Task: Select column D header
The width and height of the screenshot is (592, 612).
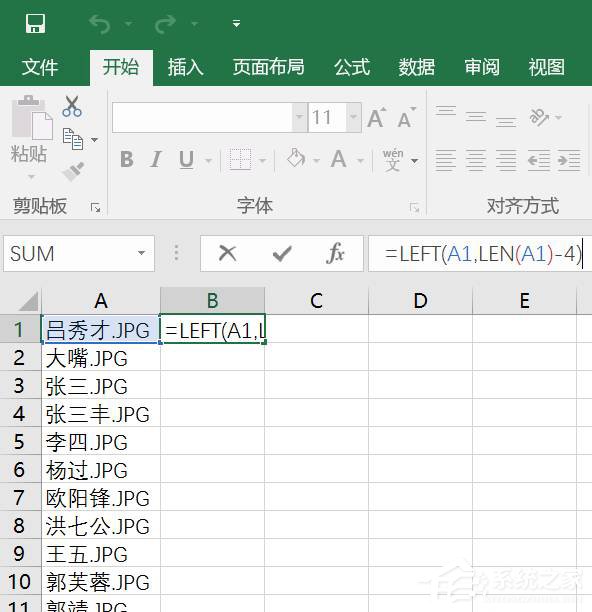Action: point(420,301)
